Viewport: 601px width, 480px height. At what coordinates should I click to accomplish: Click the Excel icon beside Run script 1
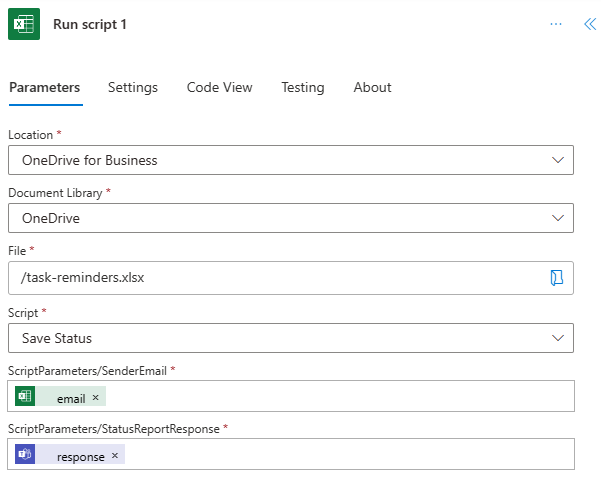(x=24, y=24)
